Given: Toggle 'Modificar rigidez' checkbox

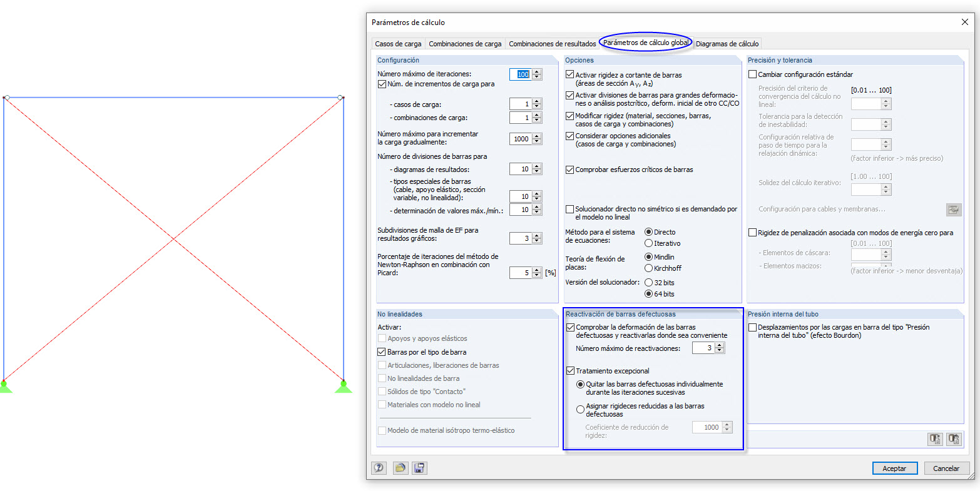Looking at the screenshot, I should 569,116.
